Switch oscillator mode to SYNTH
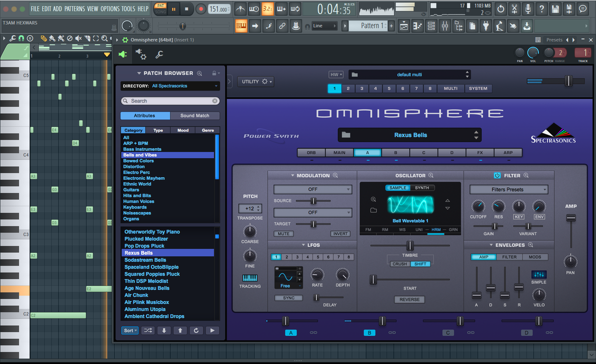596x364 pixels. 422,188
